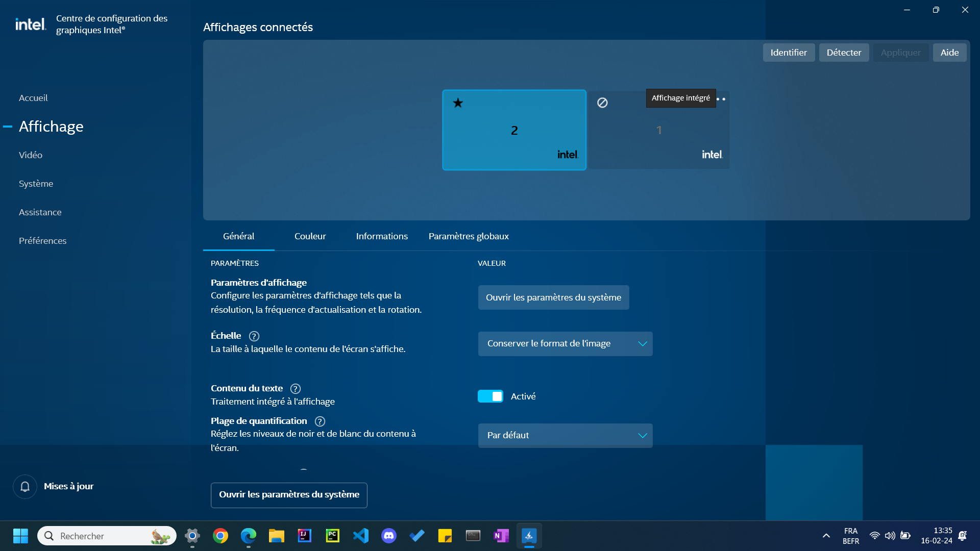Viewport: 980px width, 551px height.
Task: Open the Échelle help question mark
Action: coord(254,336)
